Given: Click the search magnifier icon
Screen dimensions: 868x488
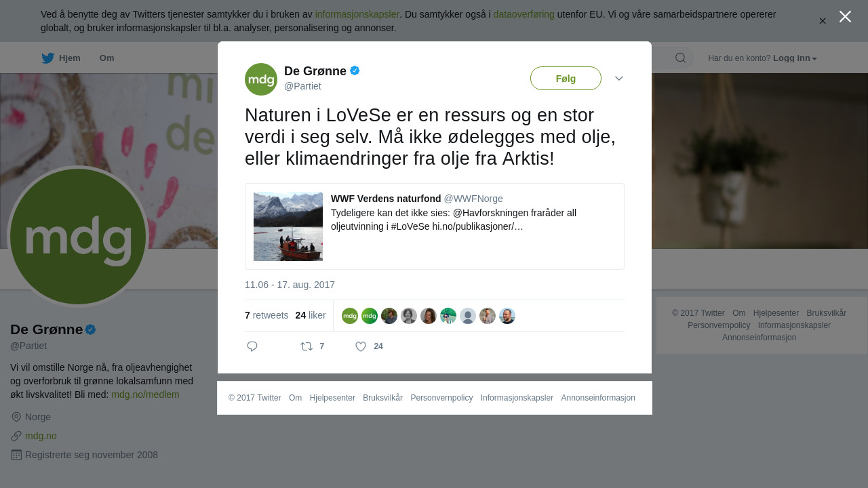Looking at the screenshot, I should click(680, 58).
